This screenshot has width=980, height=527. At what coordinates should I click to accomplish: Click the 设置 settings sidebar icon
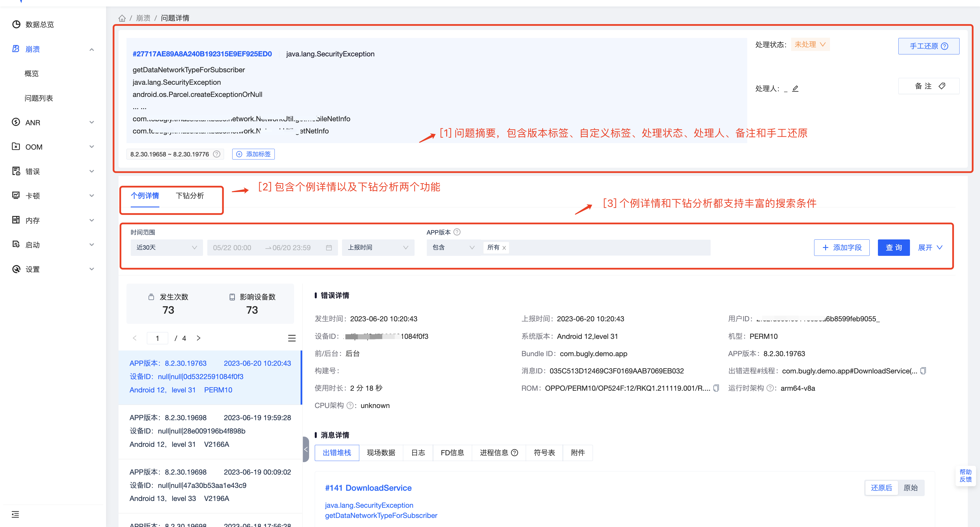point(16,269)
